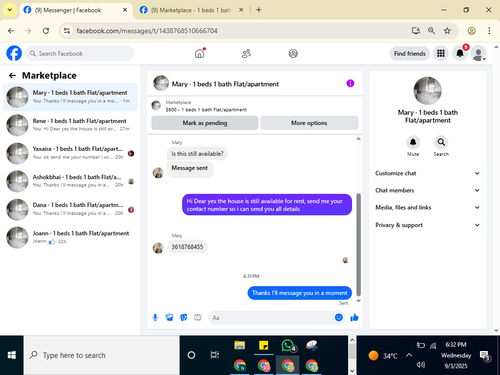Attach a photo with the image icon
The height and width of the screenshot is (375, 500).
click(169, 317)
